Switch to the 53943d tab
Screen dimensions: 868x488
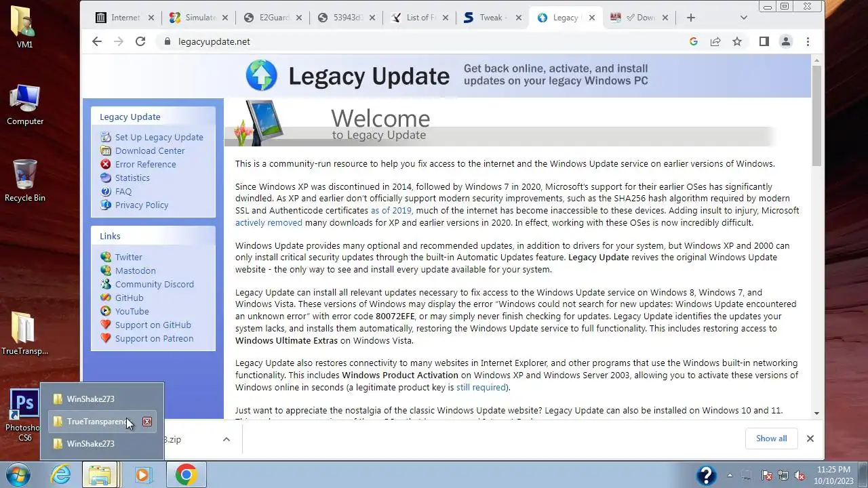tap(346, 18)
